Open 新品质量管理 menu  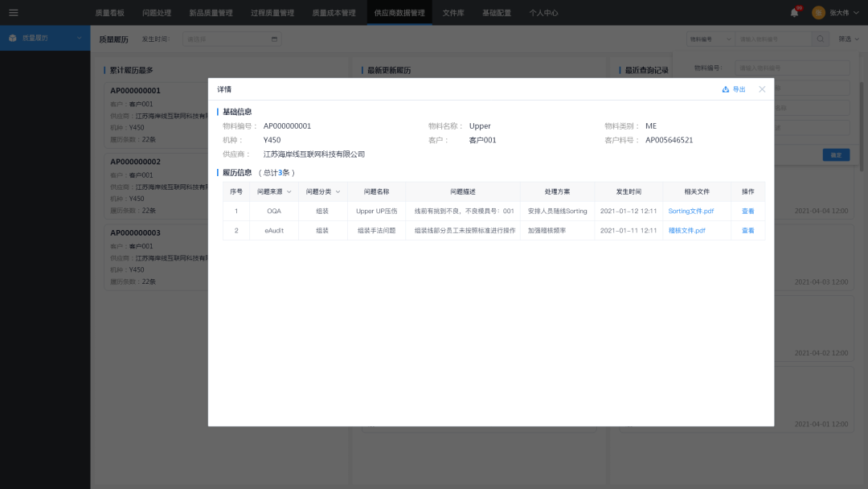[x=211, y=13]
